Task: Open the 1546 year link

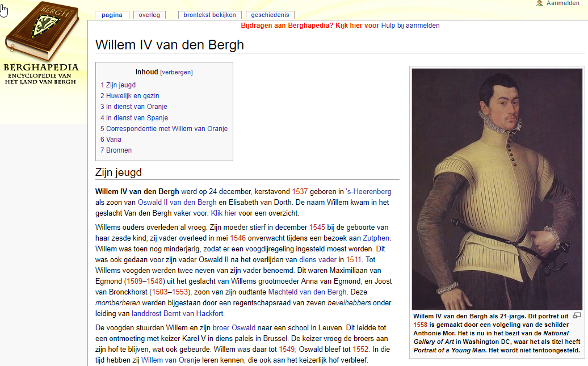Action: pos(238,238)
